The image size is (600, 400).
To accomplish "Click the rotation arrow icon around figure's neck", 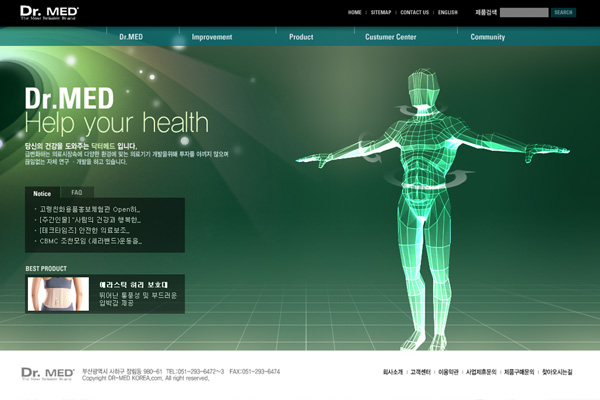I will click(420, 110).
